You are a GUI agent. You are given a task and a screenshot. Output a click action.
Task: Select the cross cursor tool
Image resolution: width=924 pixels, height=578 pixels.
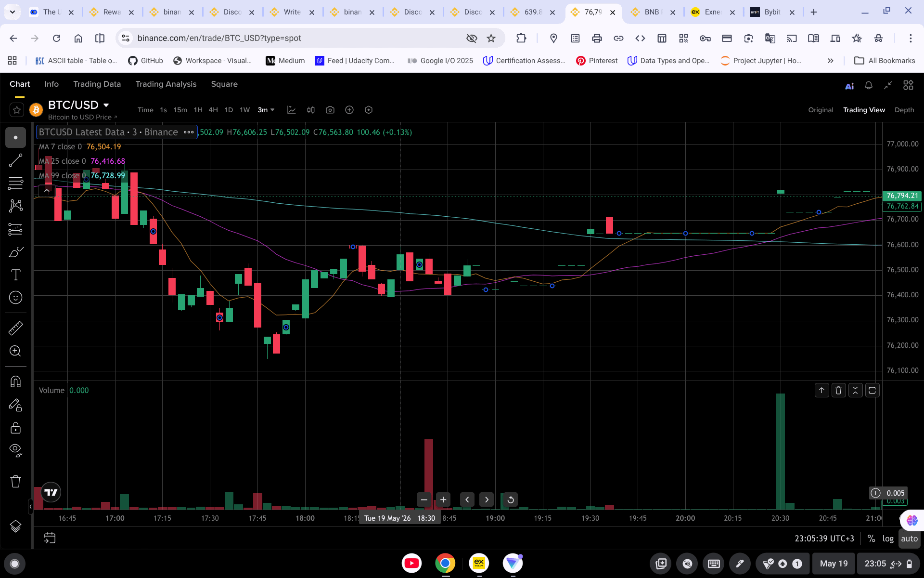coord(15,138)
